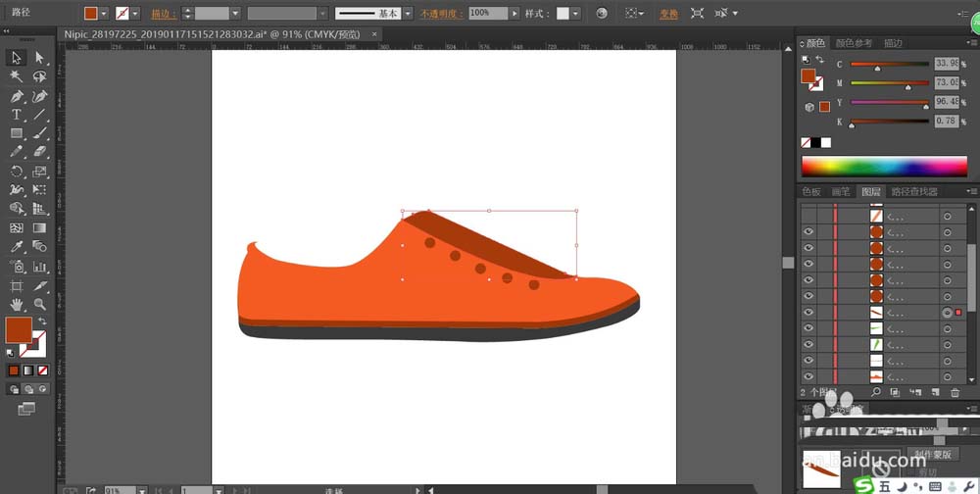This screenshot has height=494, width=980.
Task: Select the Direct Selection tool
Action: 40,58
